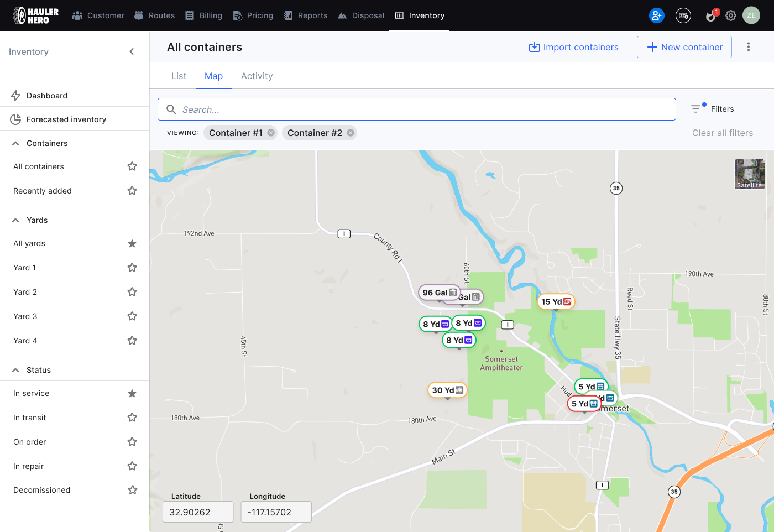Unfavorite In service star
This screenshot has width=774, height=532.
click(132, 393)
